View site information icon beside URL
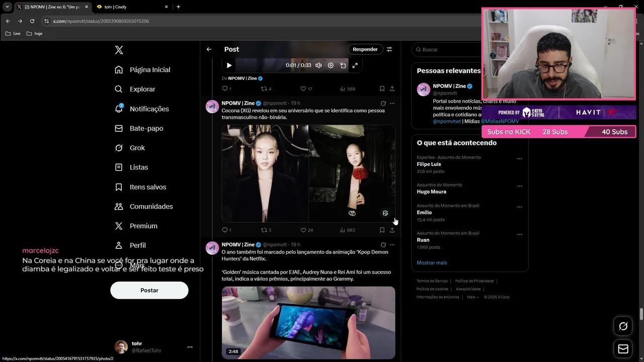Viewport: 644px width, 362px height. coord(47,21)
